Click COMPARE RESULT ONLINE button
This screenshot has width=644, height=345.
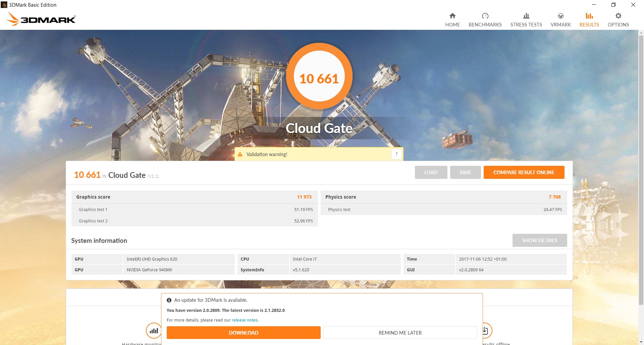(x=524, y=172)
